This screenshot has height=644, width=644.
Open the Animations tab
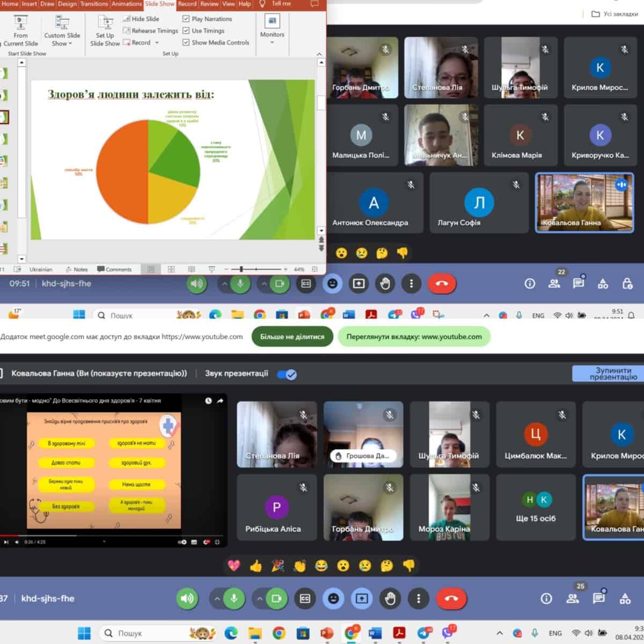(127, 4)
